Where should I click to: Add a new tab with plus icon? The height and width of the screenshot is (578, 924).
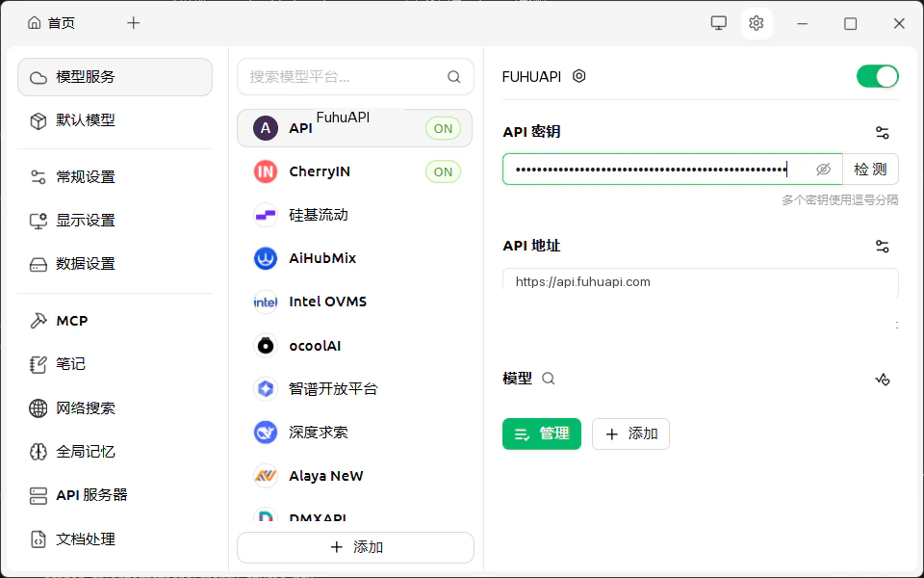point(134,23)
